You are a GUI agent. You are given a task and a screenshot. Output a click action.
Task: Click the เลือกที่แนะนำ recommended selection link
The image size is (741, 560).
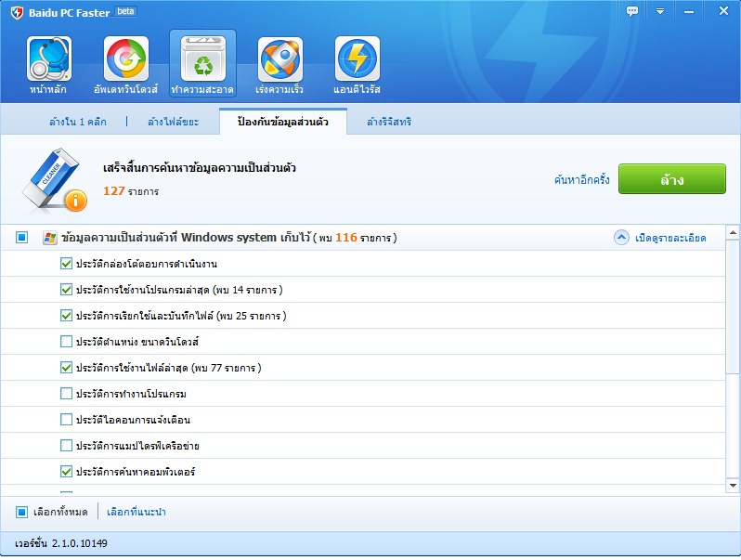(136, 512)
